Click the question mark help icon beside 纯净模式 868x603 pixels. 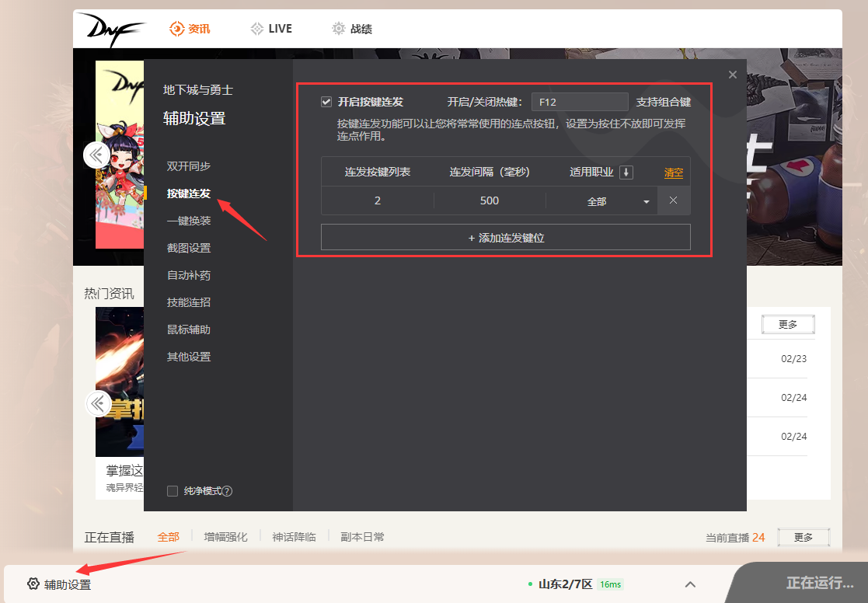227,491
